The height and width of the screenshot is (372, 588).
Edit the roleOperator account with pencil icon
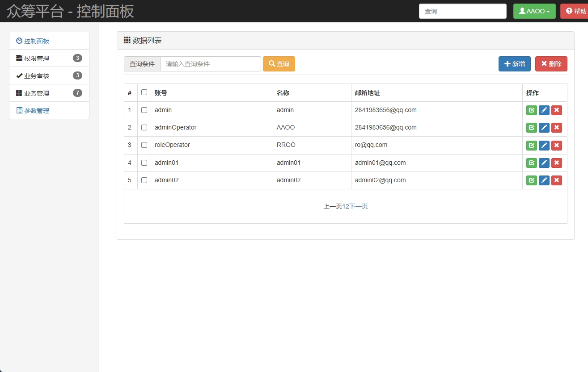544,145
